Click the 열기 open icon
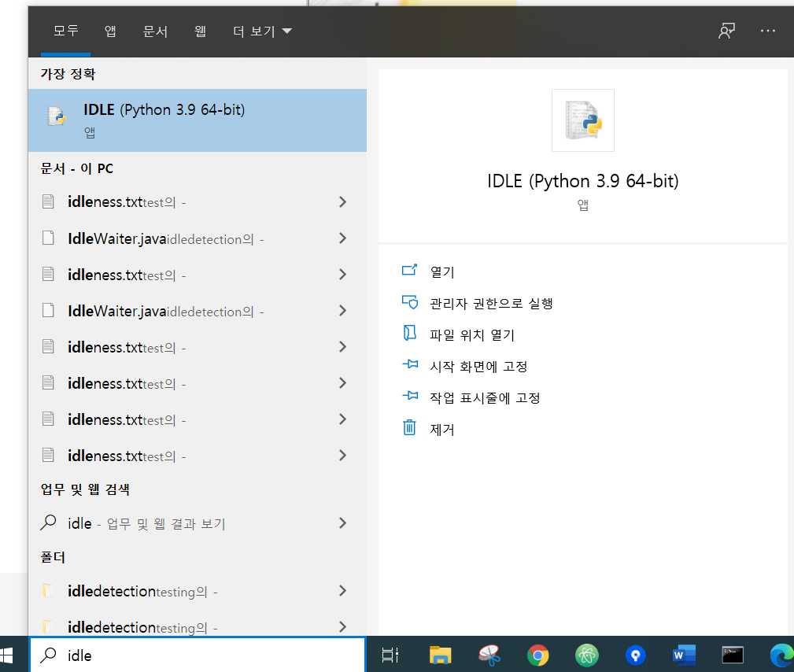The width and height of the screenshot is (794, 672). click(x=410, y=270)
